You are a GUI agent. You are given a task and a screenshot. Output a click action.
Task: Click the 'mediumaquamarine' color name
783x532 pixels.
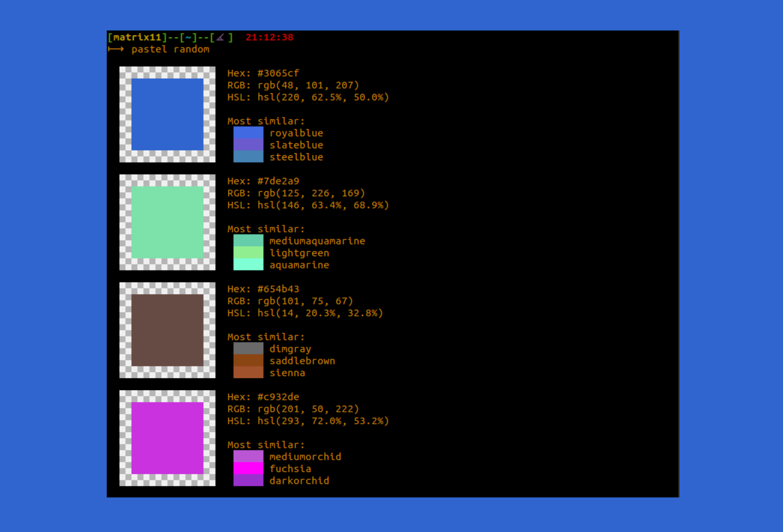(x=317, y=241)
